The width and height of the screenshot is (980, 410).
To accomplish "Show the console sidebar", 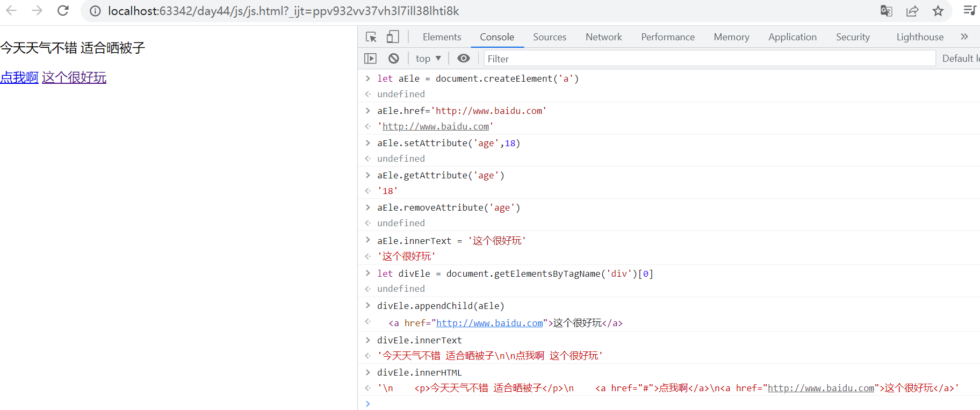I will pyautogui.click(x=371, y=59).
